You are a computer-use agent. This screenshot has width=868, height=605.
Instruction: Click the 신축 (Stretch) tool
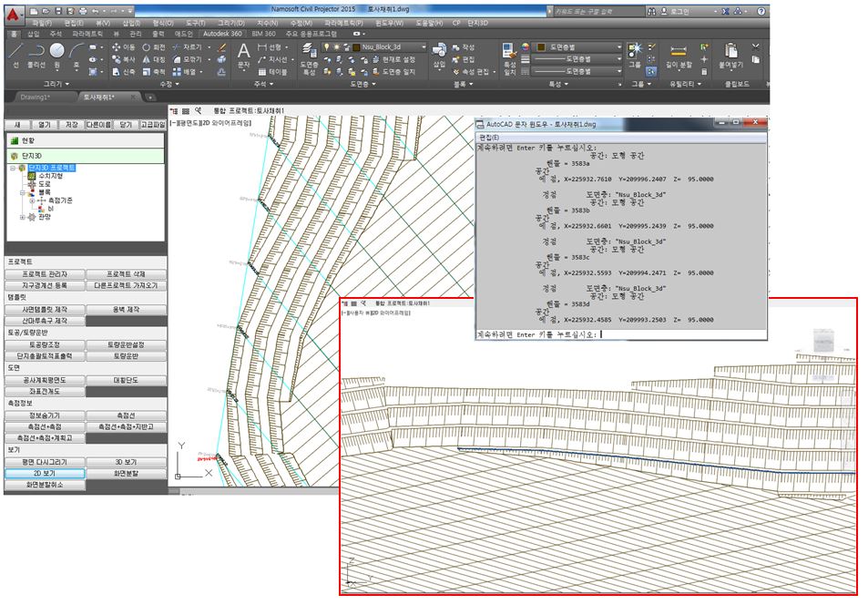124,71
